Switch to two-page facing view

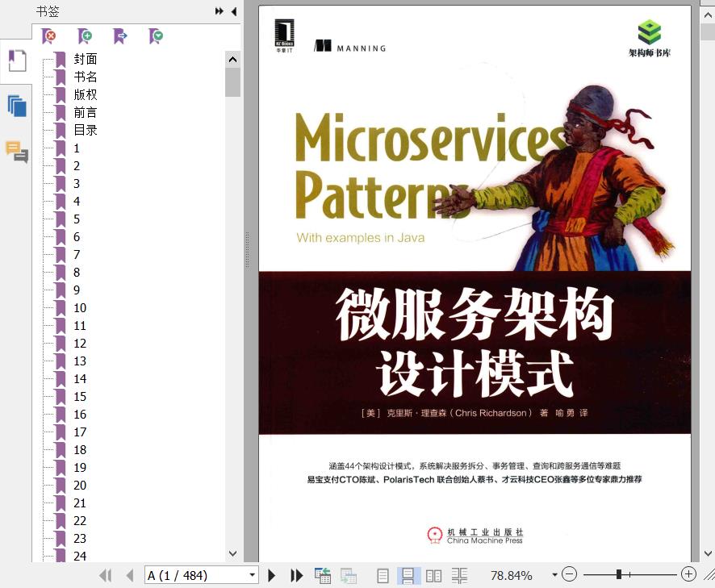[x=433, y=576]
